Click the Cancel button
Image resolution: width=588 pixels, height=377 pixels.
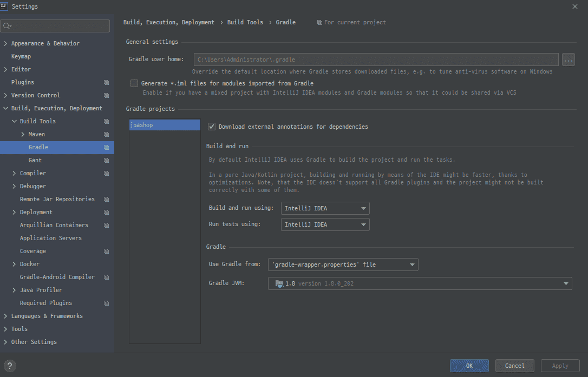click(514, 366)
